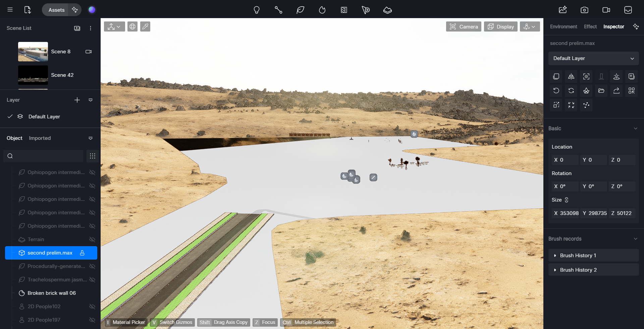Select the hatched section tool

[x=344, y=10]
